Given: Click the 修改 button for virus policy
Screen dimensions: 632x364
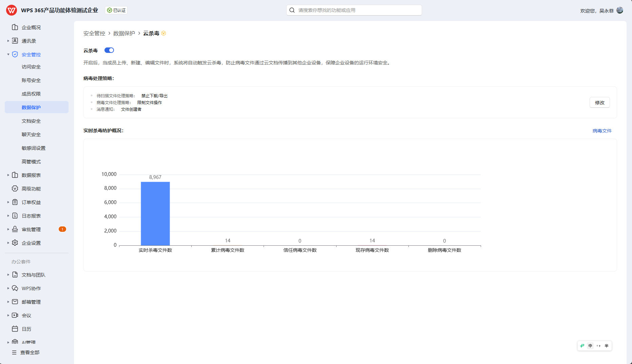Looking at the screenshot, I should click(599, 102).
